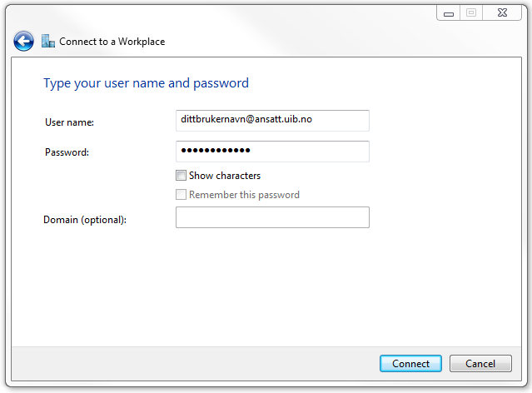Screen dimensions: 532x393
Task: Click the Remember this password label text
Action: [x=244, y=195]
